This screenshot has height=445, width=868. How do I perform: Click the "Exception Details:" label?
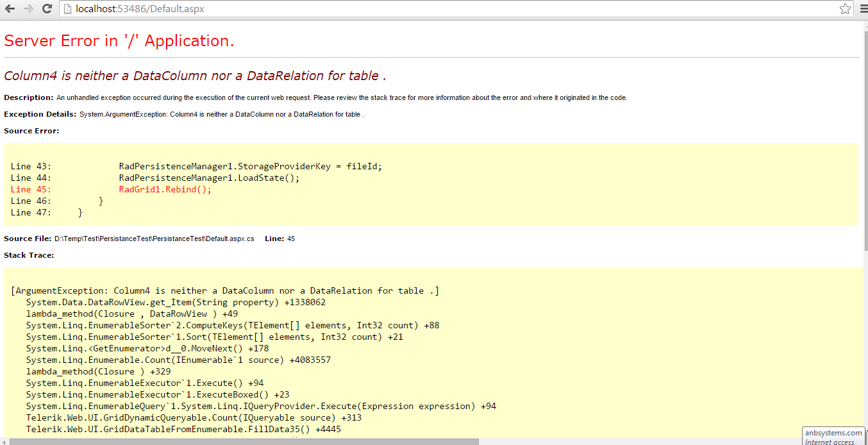40,114
